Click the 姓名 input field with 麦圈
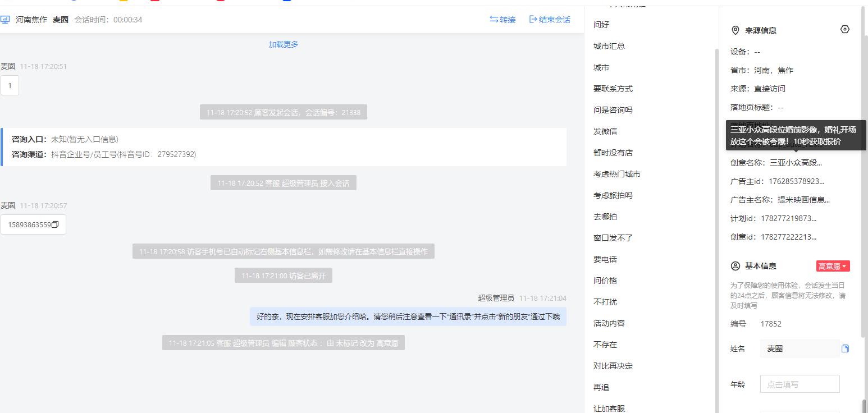868x413 pixels. [x=800, y=348]
